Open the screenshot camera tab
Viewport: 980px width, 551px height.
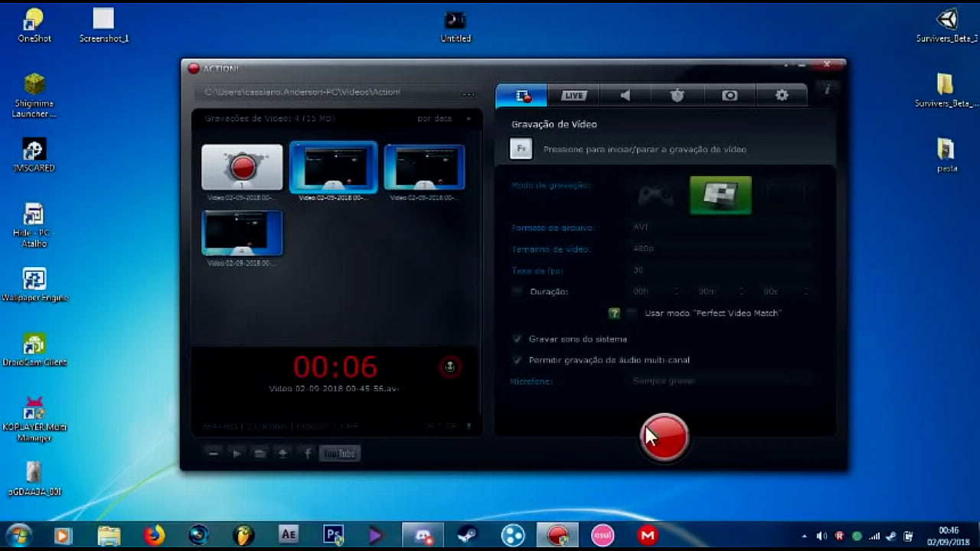[729, 96]
